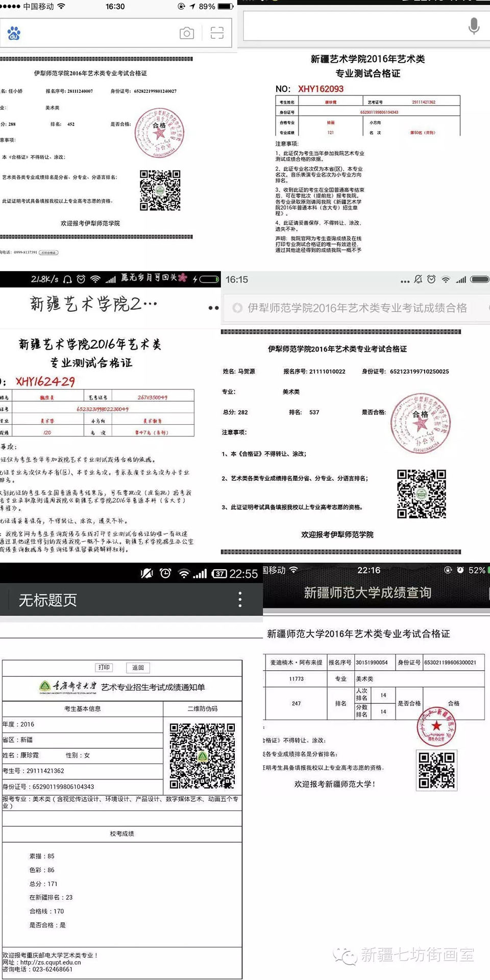Screen dimensions: 490x980
Task: Tap the certificate number XHY162429
Action: coord(45,381)
